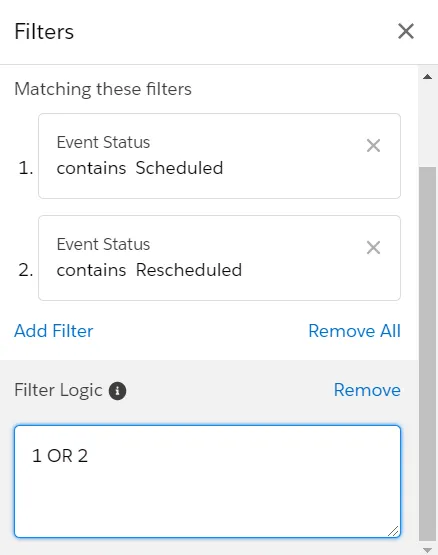Image resolution: width=438 pixels, height=555 pixels.
Task: Click Remove All filters link
Action: tap(354, 331)
